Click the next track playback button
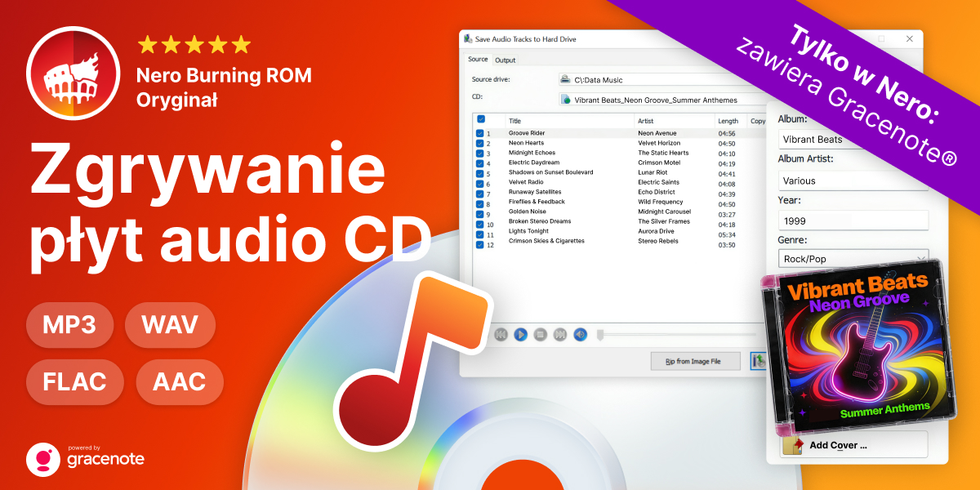This screenshot has height=490, width=980. (560, 334)
